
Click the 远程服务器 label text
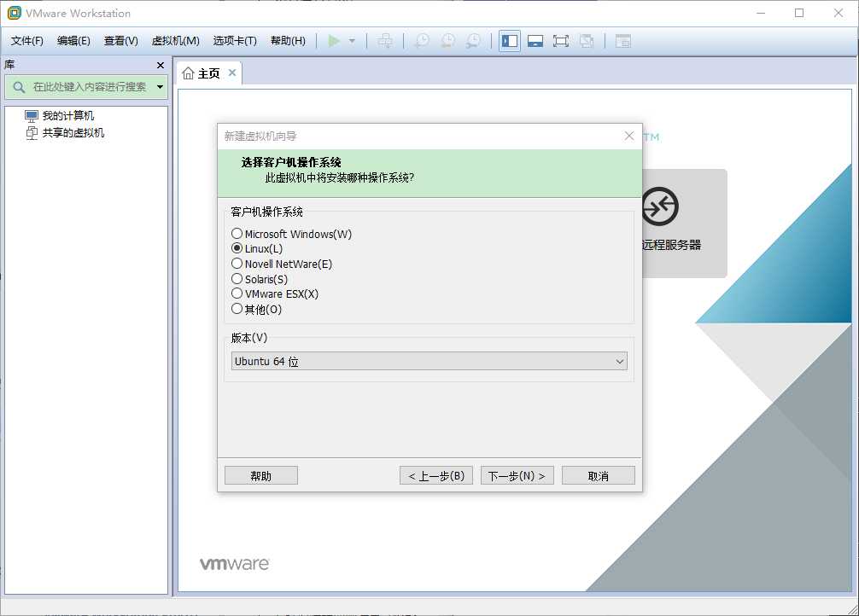672,246
